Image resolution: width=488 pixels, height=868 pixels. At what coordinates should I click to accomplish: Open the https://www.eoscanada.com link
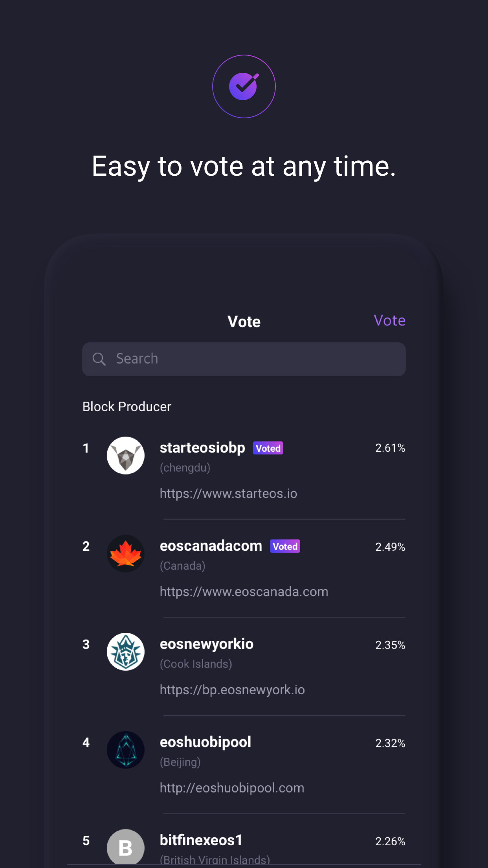click(244, 591)
